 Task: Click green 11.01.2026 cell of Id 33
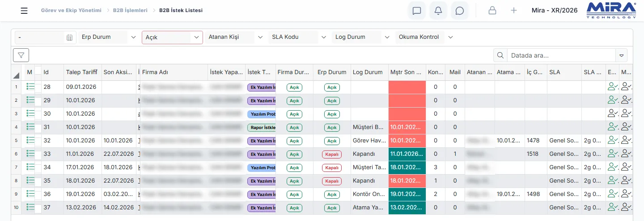[407, 154]
